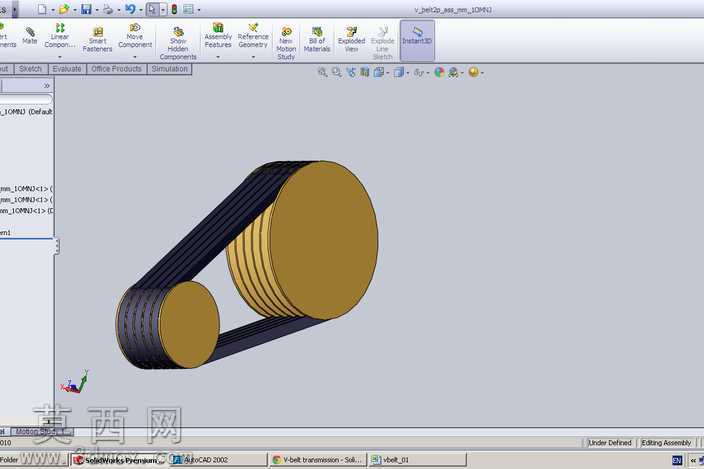Viewport: 704px width, 469px height.
Task: Select the Mate tool
Action: 30,35
